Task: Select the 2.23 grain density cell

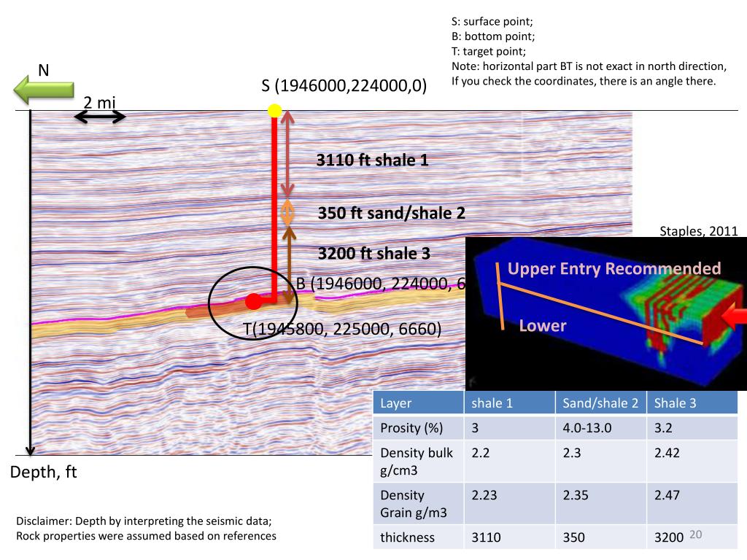Action: [510, 503]
